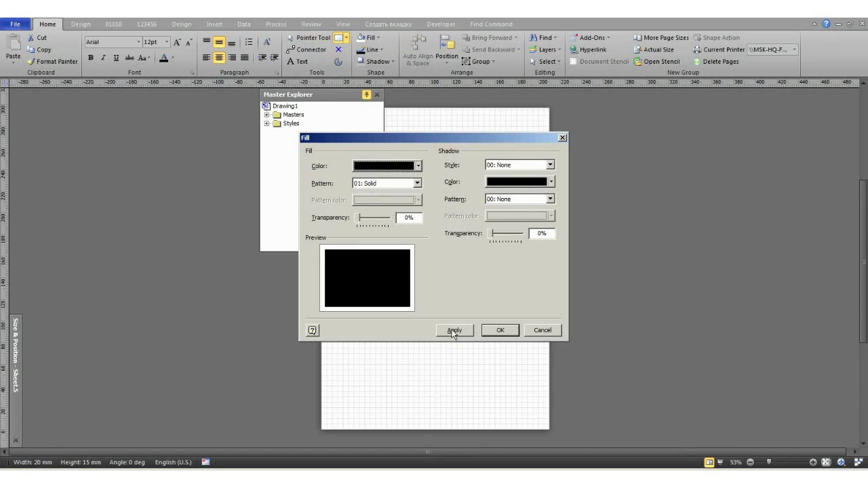Viewport: 868px width, 488px height.
Task: Click OK in the Fill dialog
Action: click(500, 330)
